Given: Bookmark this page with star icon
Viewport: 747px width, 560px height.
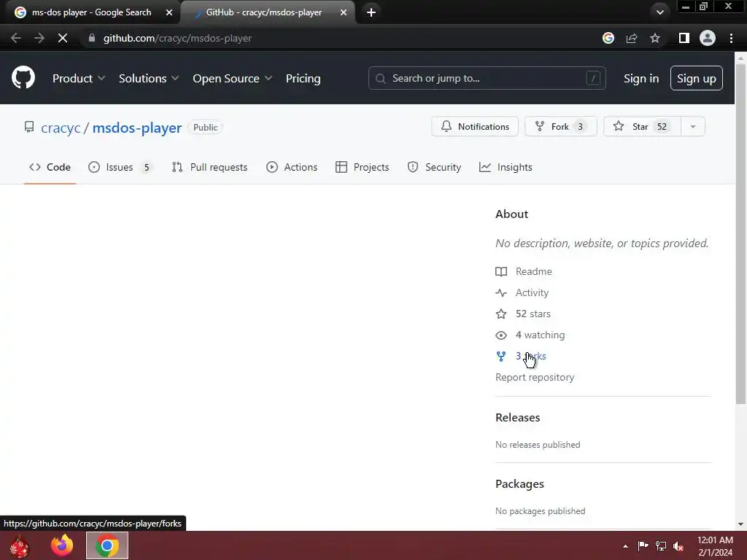Looking at the screenshot, I should pyautogui.click(x=655, y=38).
